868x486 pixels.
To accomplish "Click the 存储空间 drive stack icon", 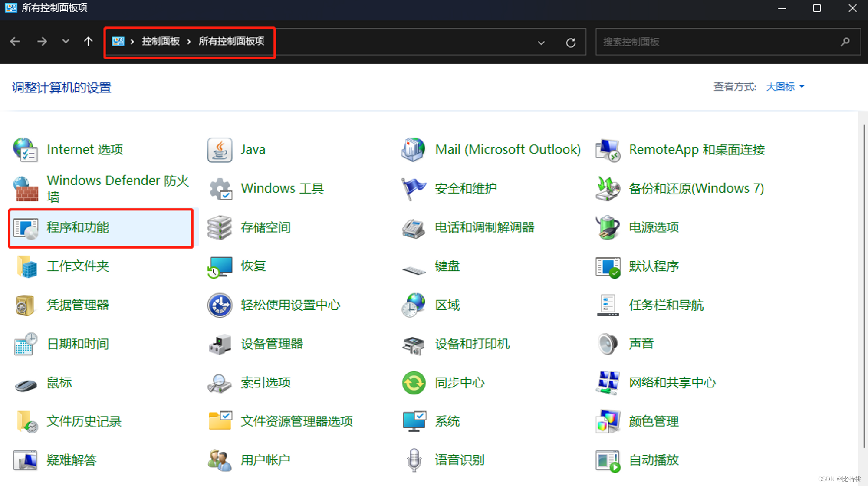I will pos(220,227).
